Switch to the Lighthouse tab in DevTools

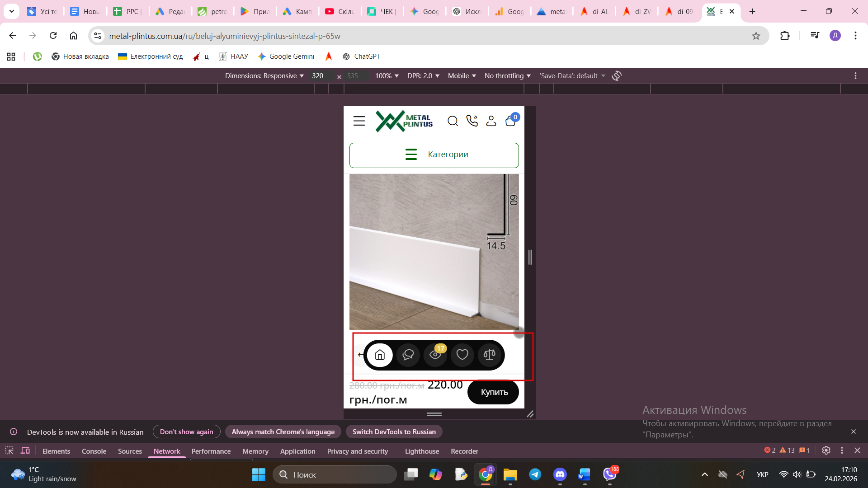point(422,451)
